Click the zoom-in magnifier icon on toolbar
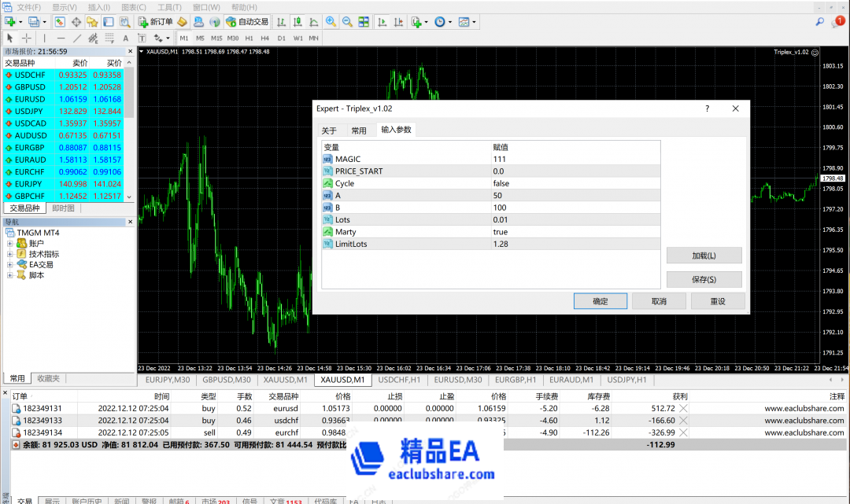 [x=330, y=22]
